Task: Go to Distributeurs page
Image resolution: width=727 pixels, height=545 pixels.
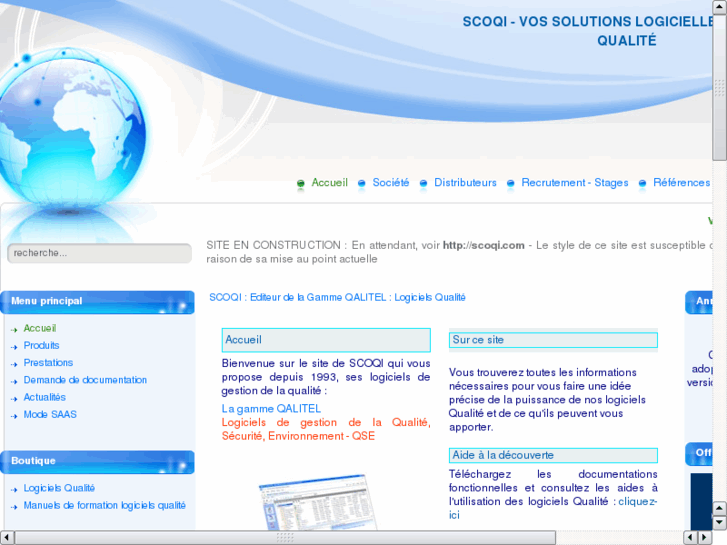Action: tap(465, 183)
